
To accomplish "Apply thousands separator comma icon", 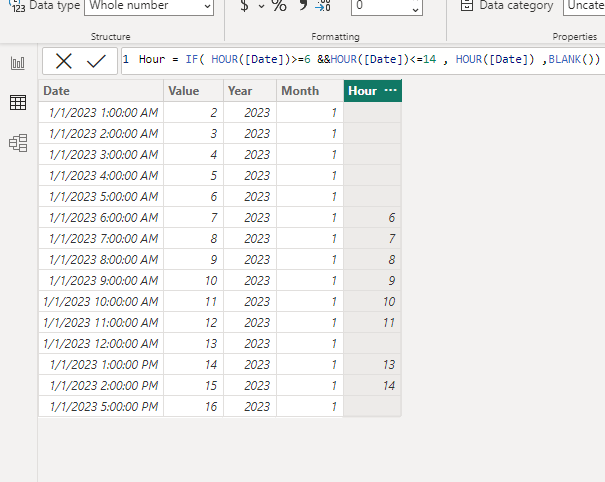I will tap(303, 5).
